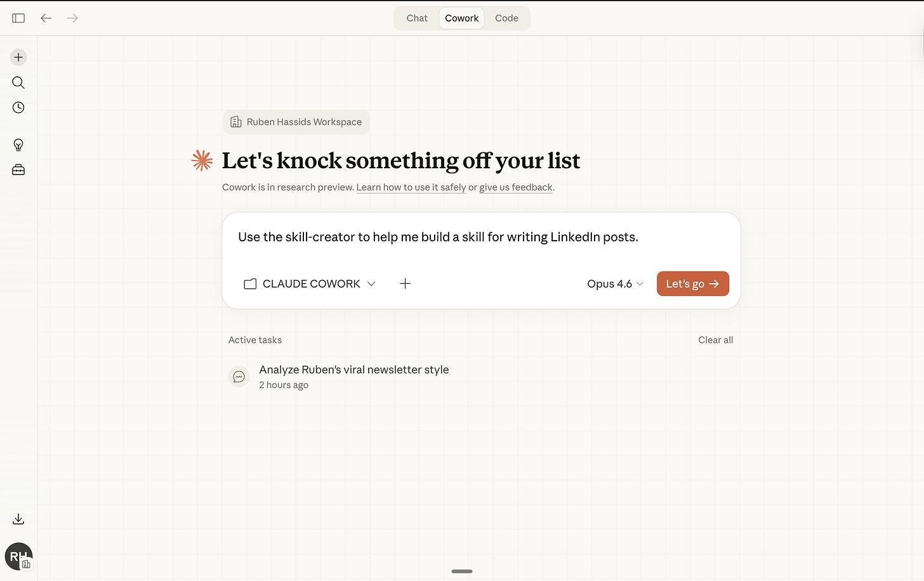The image size is (924, 581).
Task: Click the download icon in sidebar
Action: pyautogui.click(x=18, y=519)
